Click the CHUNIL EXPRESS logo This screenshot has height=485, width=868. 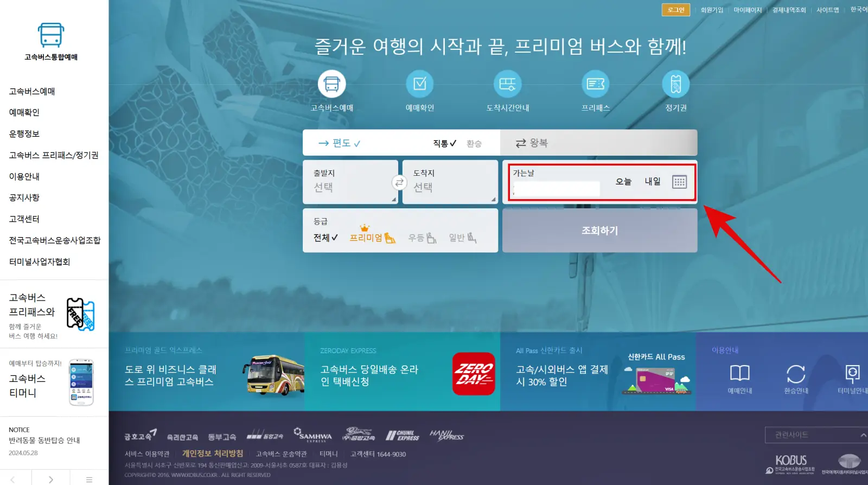coord(402,435)
